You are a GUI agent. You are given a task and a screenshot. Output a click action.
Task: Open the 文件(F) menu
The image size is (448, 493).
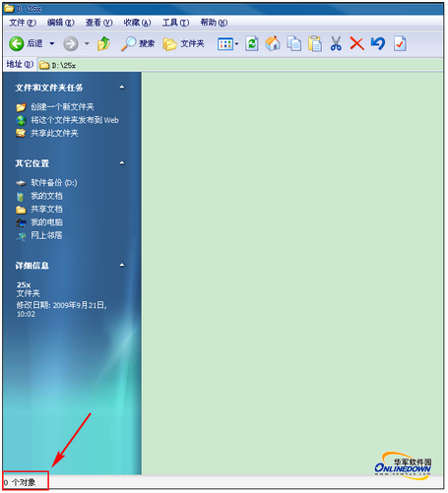(x=23, y=23)
